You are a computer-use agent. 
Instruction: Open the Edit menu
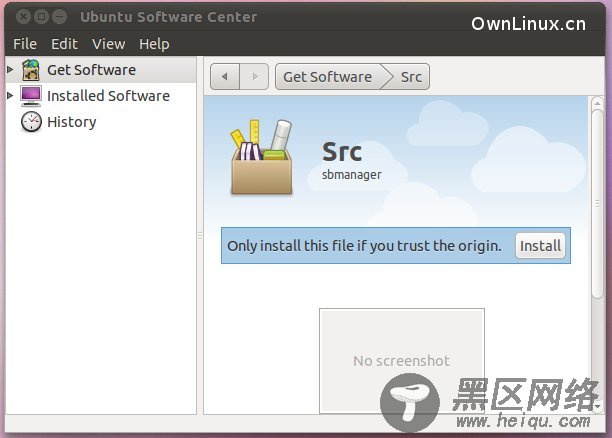coord(64,44)
